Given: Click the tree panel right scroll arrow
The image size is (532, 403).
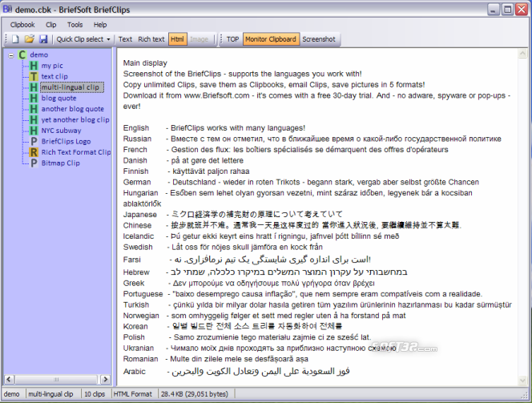Looking at the screenshot, I should point(106,379).
